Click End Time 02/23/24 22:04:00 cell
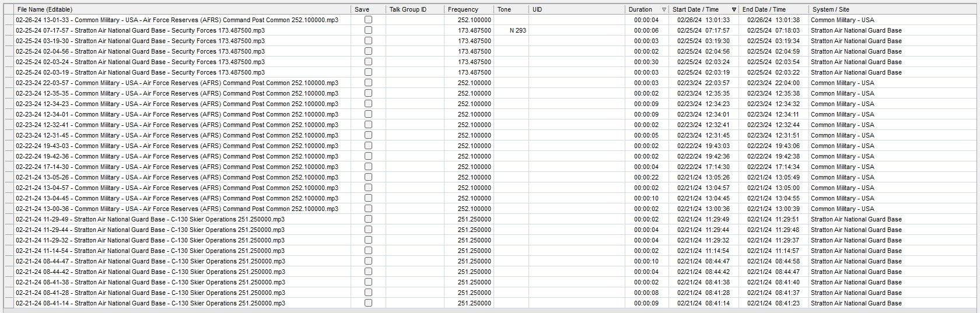The image size is (980, 313). click(773, 83)
